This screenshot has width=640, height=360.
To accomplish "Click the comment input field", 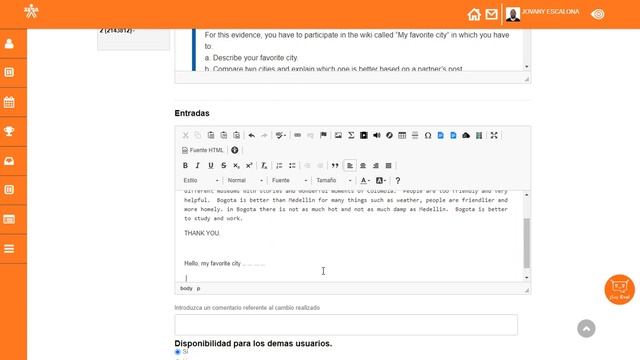I will click(x=346, y=325).
